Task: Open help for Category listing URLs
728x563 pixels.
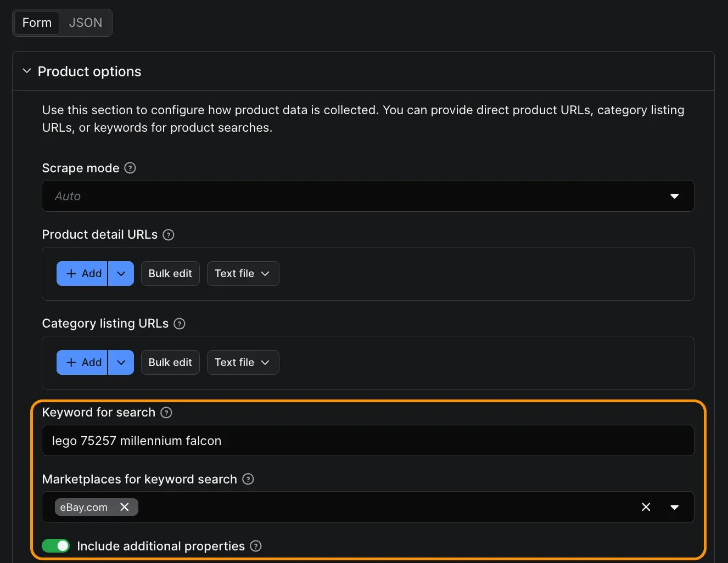Action: (180, 324)
